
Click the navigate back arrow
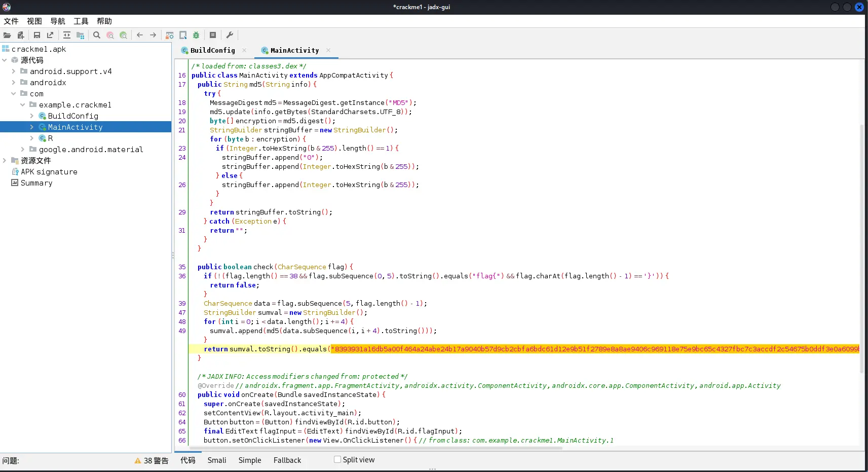tap(140, 35)
